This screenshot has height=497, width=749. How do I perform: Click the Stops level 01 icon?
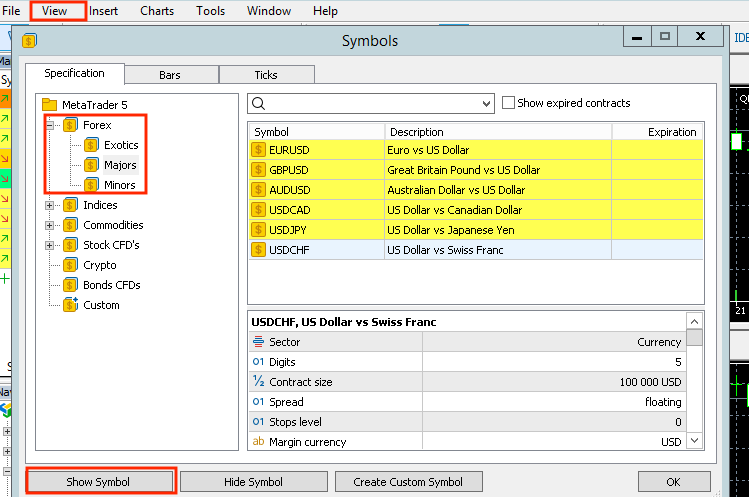coord(258,421)
